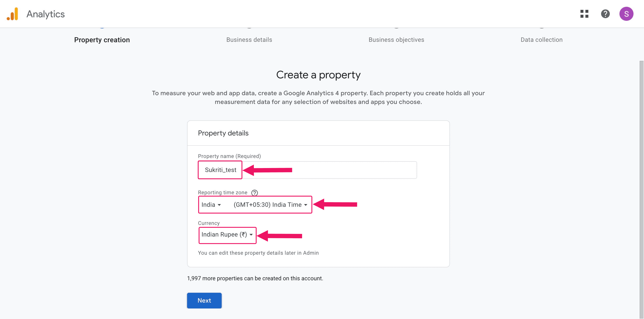
Task: Open the Google apps grid menu
Action: point(584,14)
